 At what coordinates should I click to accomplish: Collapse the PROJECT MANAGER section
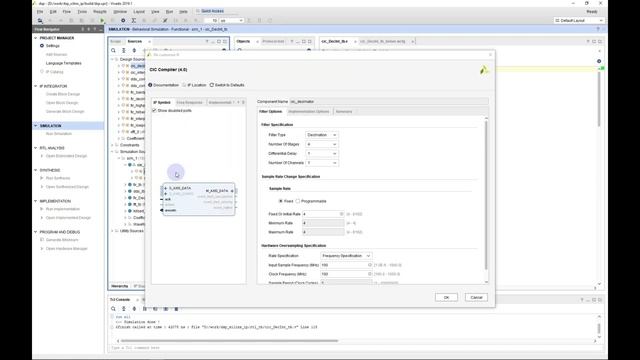(36, 38)
